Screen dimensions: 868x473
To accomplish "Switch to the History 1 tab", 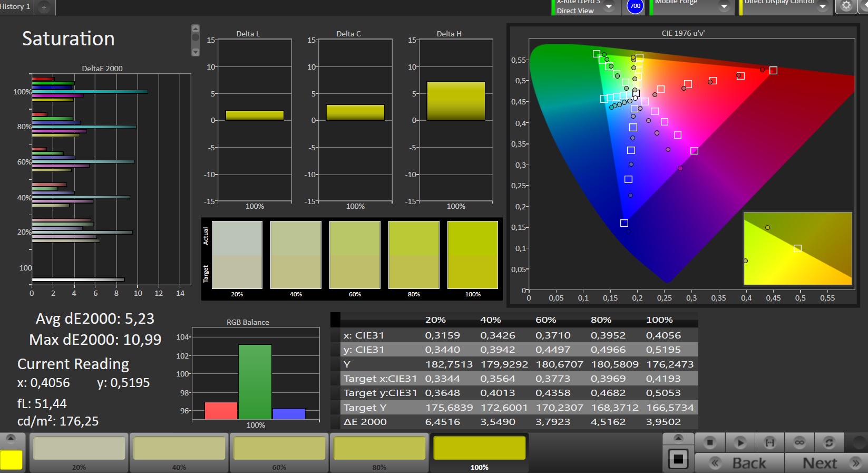I will tap(16, 7).
